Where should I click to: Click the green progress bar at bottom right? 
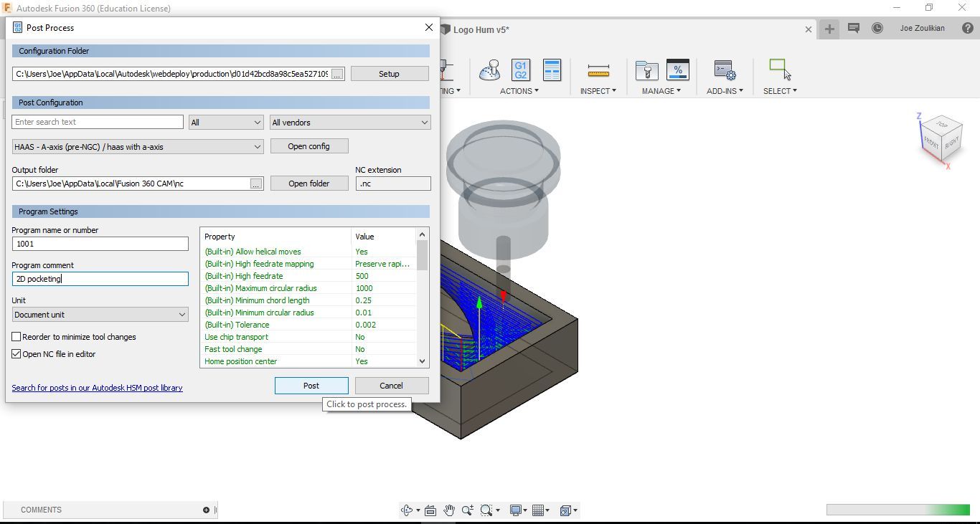pyautogui.click(x=898, y=510)
